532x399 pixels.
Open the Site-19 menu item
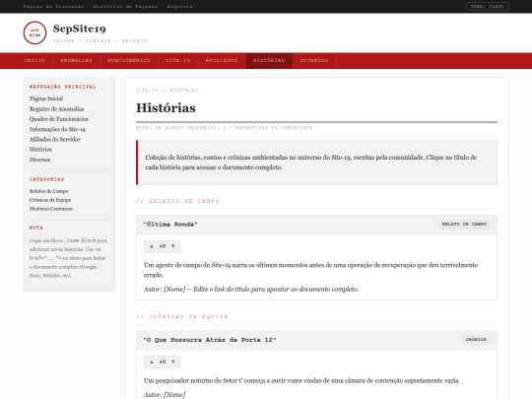178,61
